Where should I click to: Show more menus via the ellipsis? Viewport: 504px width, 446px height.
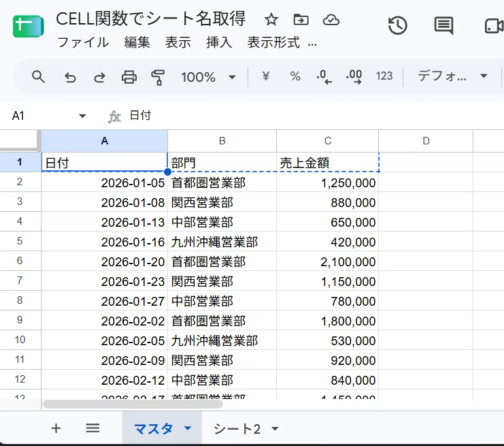click(x=312, y=44)
